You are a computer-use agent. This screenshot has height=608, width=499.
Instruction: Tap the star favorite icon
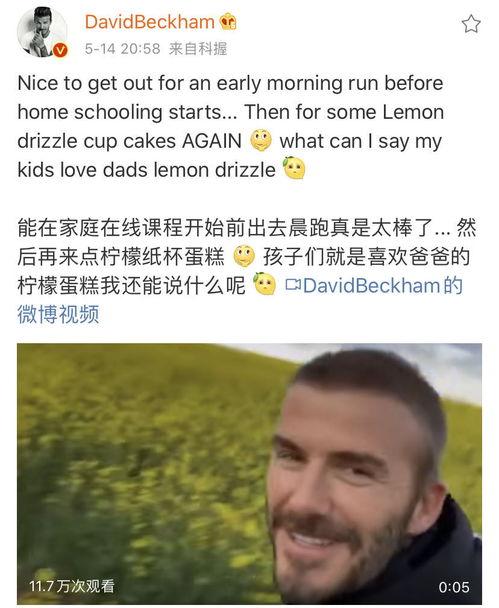(471, 24)
